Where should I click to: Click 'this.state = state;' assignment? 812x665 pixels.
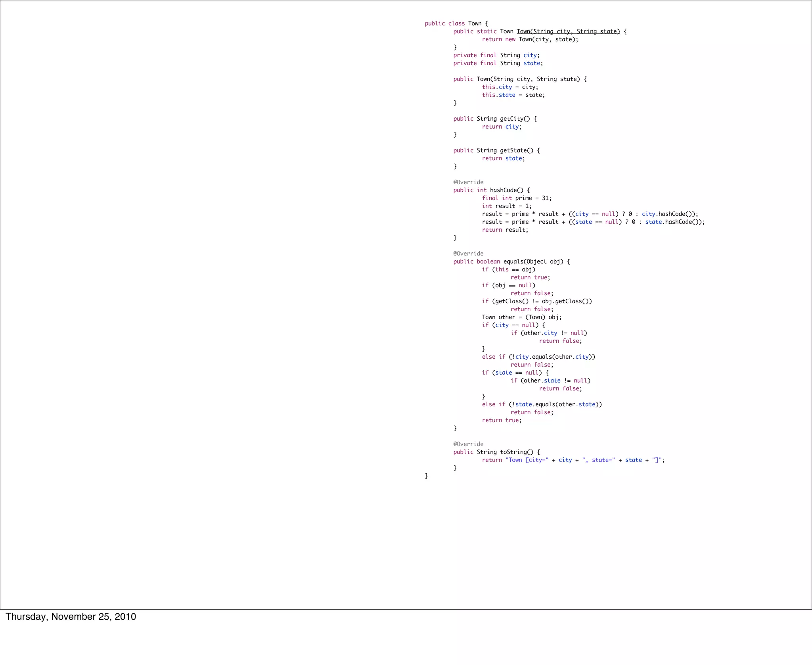click(x=513, y=95)
